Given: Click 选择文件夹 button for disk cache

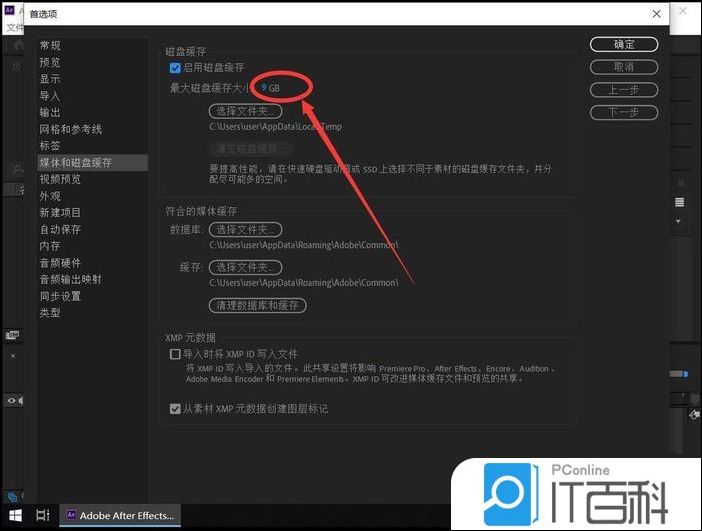Looking at the screenshot, I should pos(245,111).
